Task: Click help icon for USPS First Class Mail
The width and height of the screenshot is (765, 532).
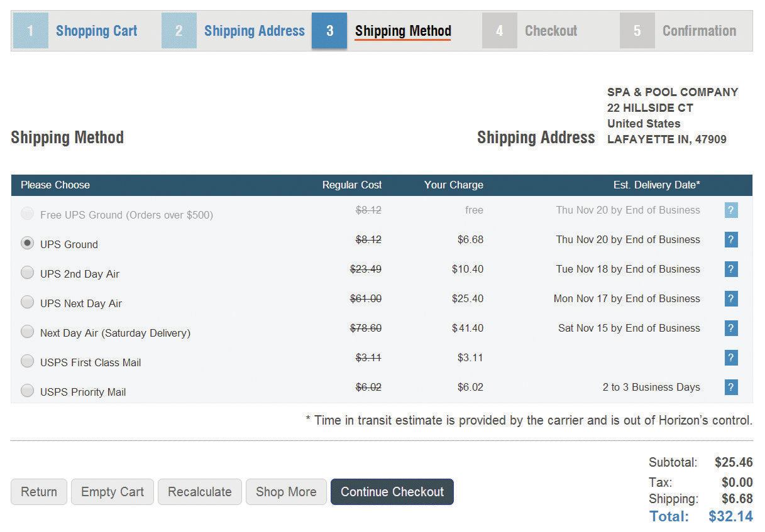Action: pyautogui.click(x=730, y=358)
